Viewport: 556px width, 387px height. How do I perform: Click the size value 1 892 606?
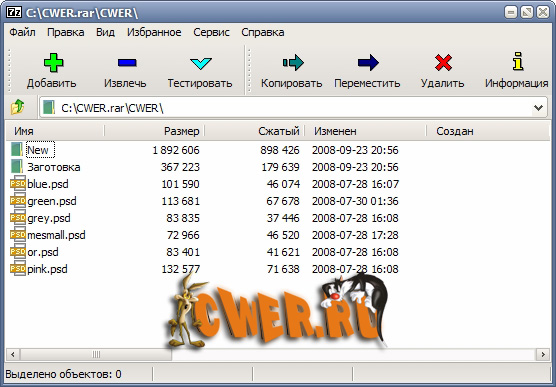coord(176,150)
